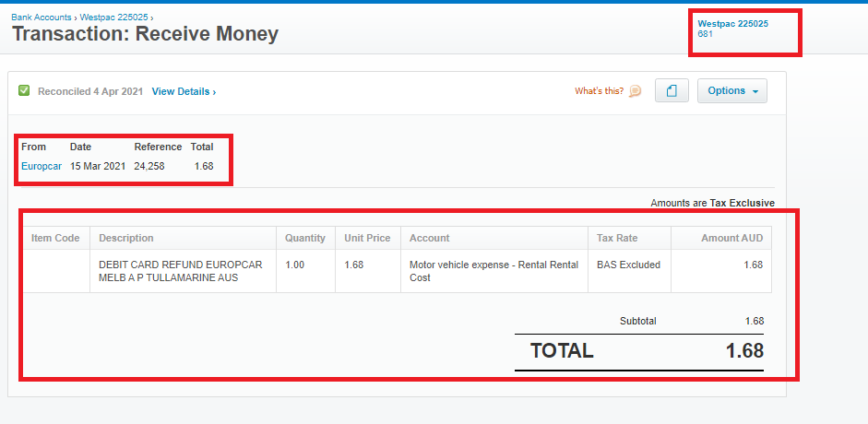
Task: Click the 681 account number link
Action: point(705,34)
